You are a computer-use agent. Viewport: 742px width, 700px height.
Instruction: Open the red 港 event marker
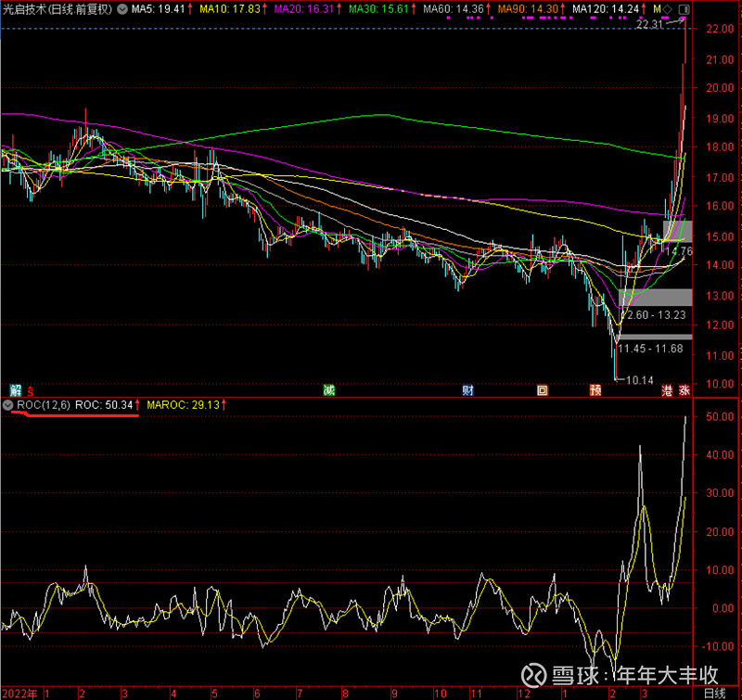[x=667, y=390]
